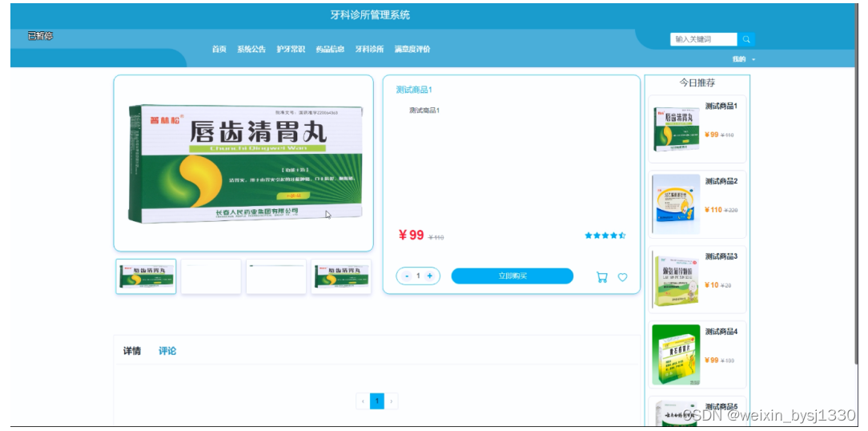The image size is (868, 431).
Task: Click 测试商品5 title in recommendations
Action: [x=721, y=407]
